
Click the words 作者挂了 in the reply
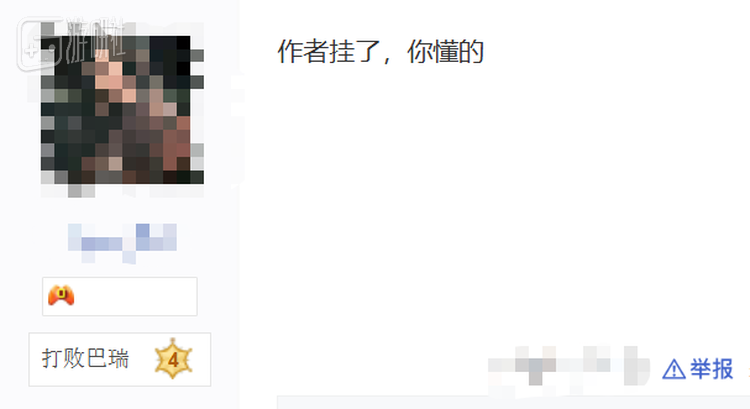point(329,52)
